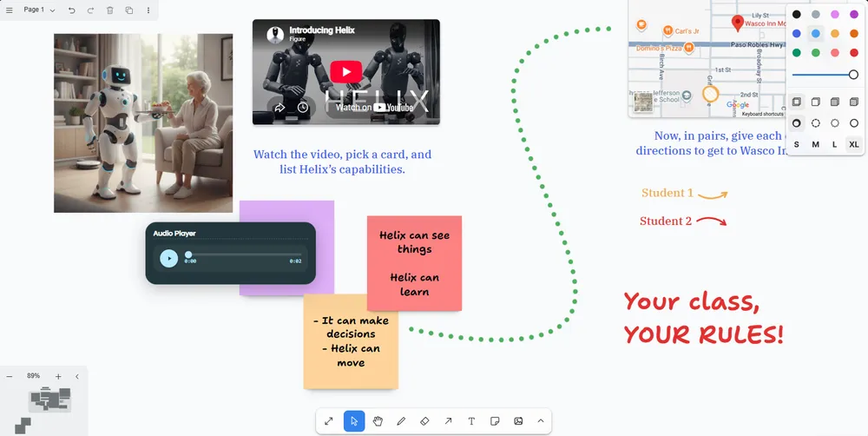
Task: Click the 89% zoom level
Action: 33,375
